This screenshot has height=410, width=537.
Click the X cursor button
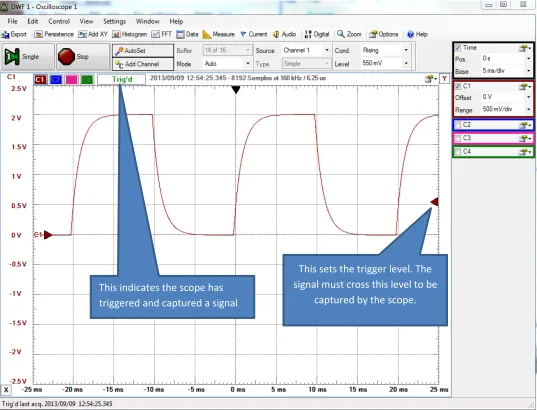(6, 389)
